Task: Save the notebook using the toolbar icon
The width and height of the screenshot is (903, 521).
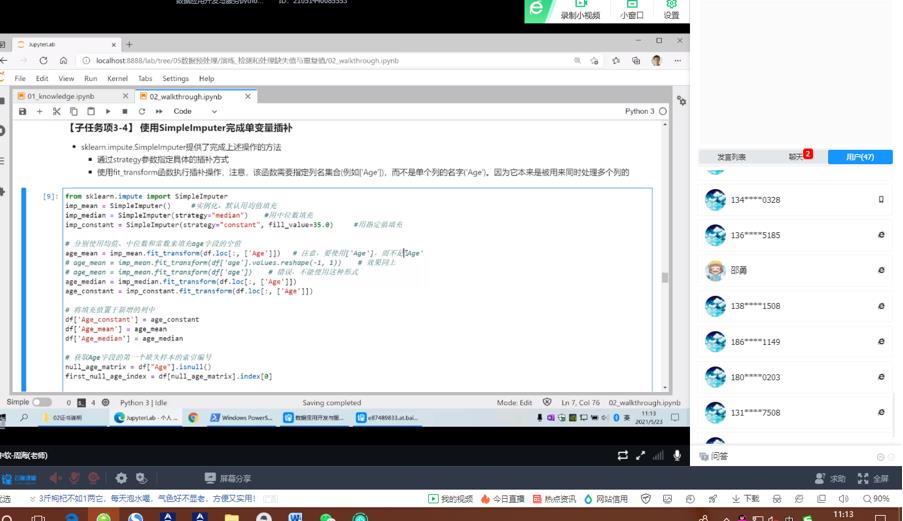Action: click(23, 111)
